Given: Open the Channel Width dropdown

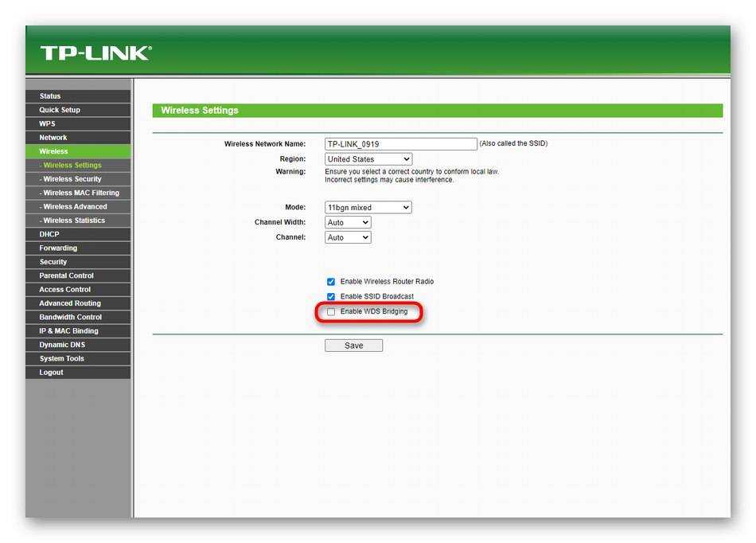Looking at the screenshot, I should pos(348,222).
